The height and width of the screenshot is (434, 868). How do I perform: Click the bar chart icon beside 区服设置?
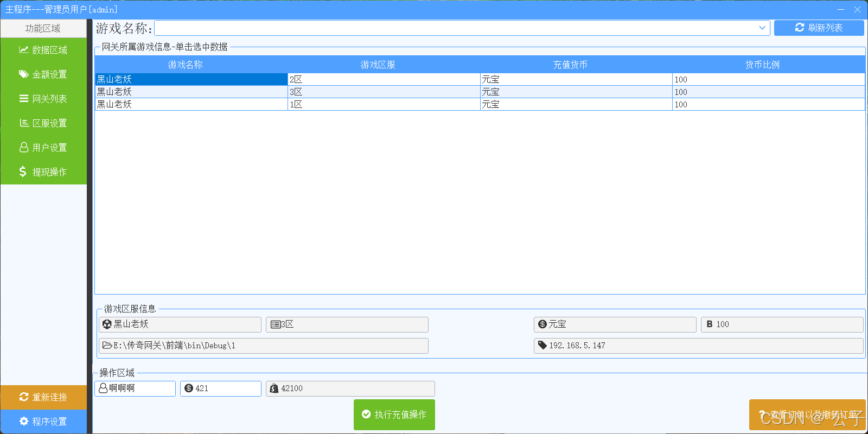(24, 123)
